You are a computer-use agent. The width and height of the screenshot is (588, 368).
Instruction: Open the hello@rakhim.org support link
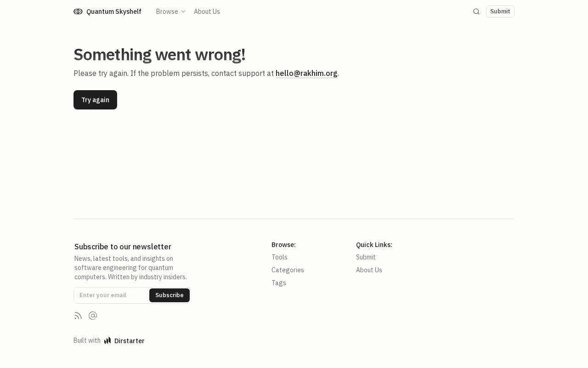(306, 73)
